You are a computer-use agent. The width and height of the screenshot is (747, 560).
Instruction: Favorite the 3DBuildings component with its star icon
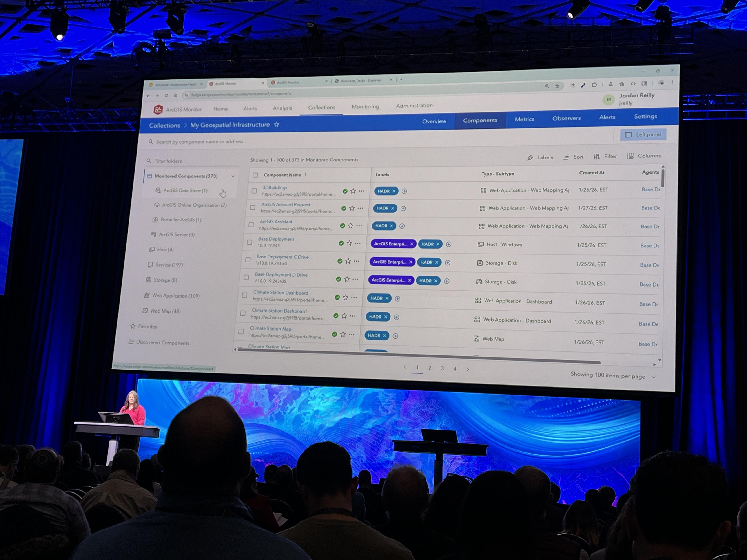(x=353, y=191)
